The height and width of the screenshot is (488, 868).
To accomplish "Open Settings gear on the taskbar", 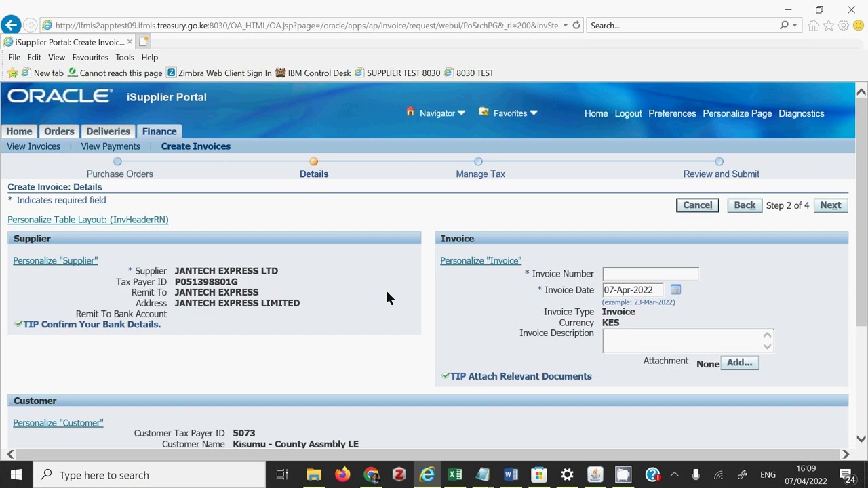I will (x=567, y=475).
